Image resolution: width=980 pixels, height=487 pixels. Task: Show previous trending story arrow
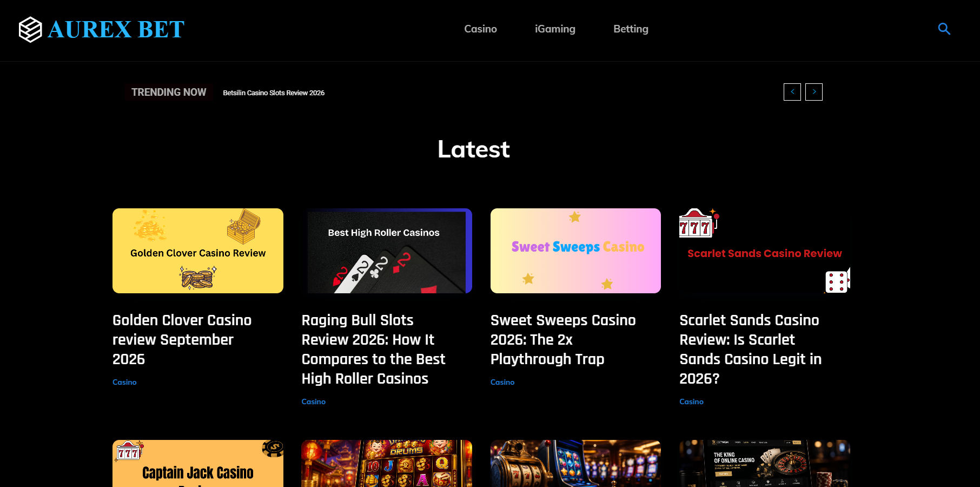[792, 92]
